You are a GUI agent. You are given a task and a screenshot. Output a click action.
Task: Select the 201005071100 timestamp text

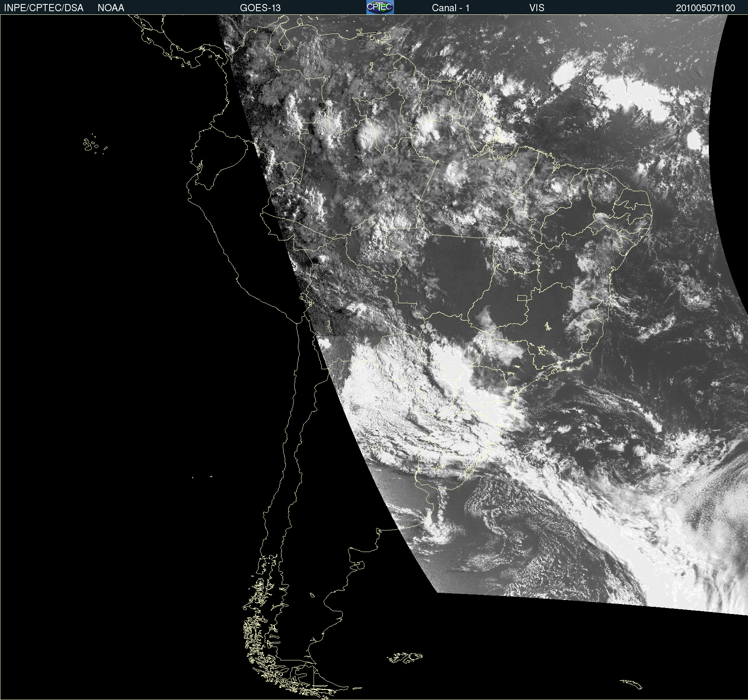(x=705, y=8)
